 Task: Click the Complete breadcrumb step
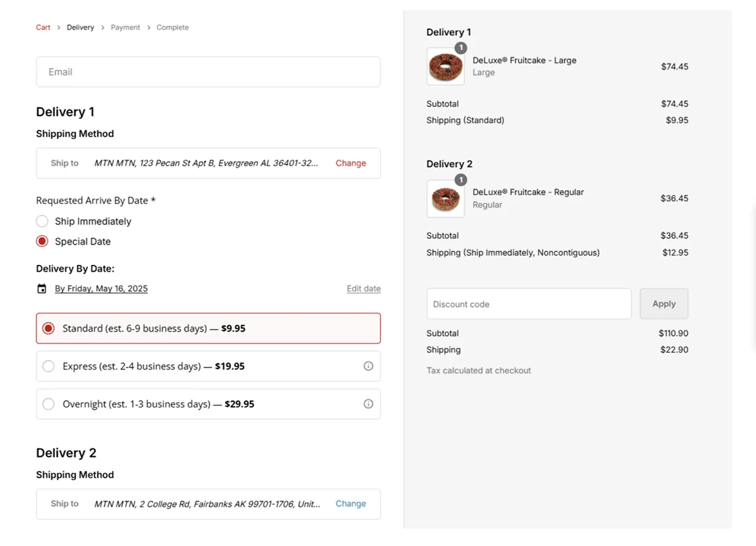coord(172,28)
